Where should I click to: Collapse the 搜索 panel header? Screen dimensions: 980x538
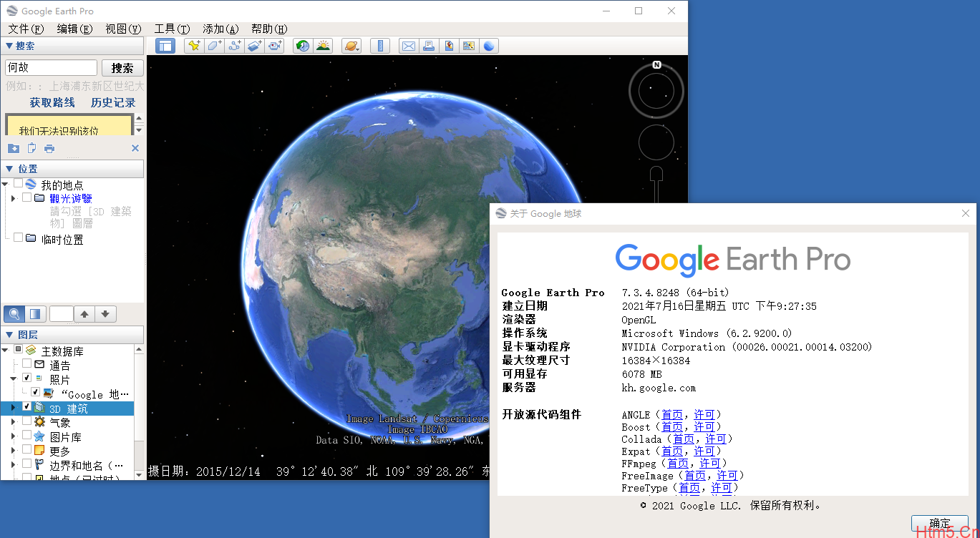[72, 46]
